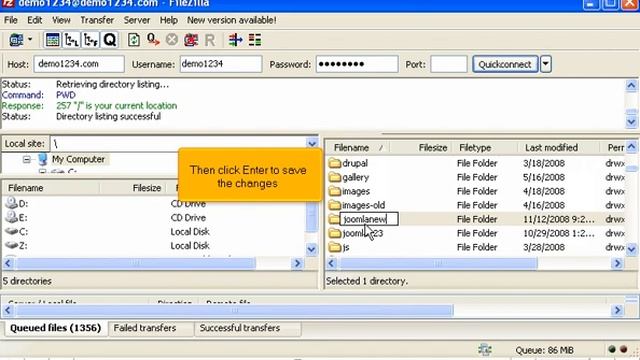Open the View menu
This screenshot has height=360, width=640.
[x=61, y=20]
